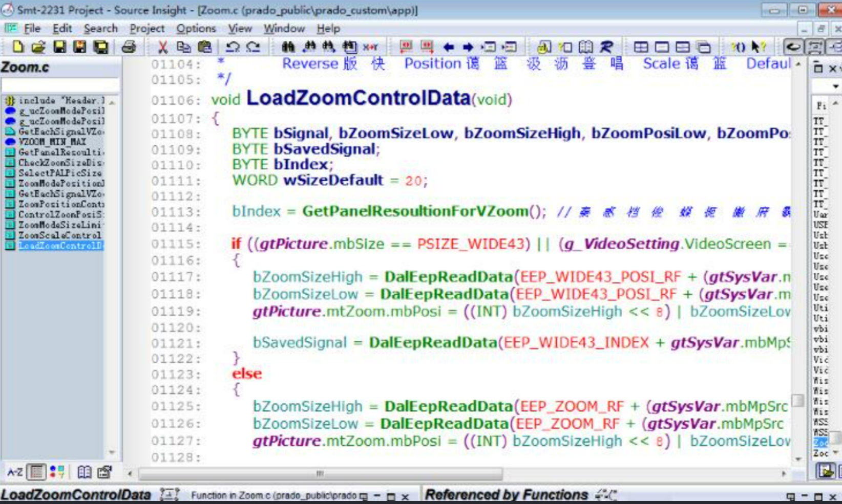
Task: Select GetPanelResoulti function in symbol list
Action: pyautogui.click(x=55, y=152)
